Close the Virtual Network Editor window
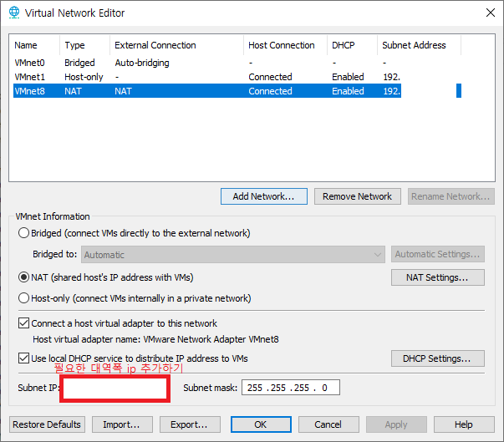This screenshot has width=504, height=442. point(490,13)
